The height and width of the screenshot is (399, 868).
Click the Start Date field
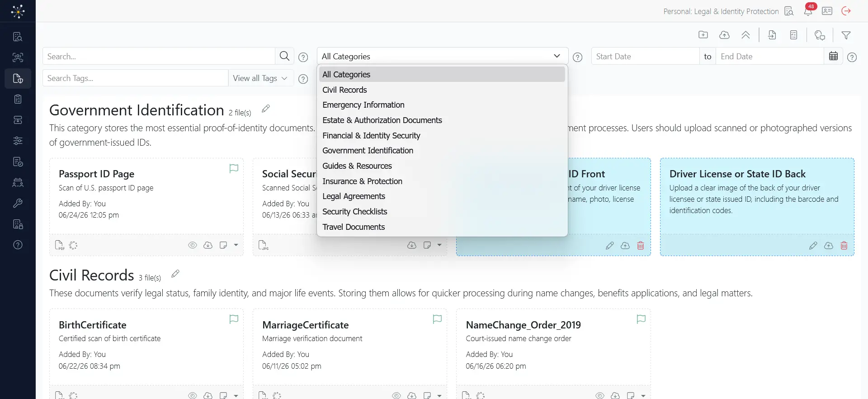(645, 56)
